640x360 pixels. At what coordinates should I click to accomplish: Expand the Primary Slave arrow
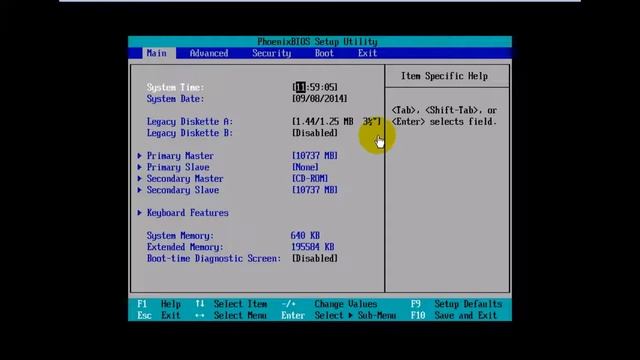pyautogui.click(x=140, y=167)
